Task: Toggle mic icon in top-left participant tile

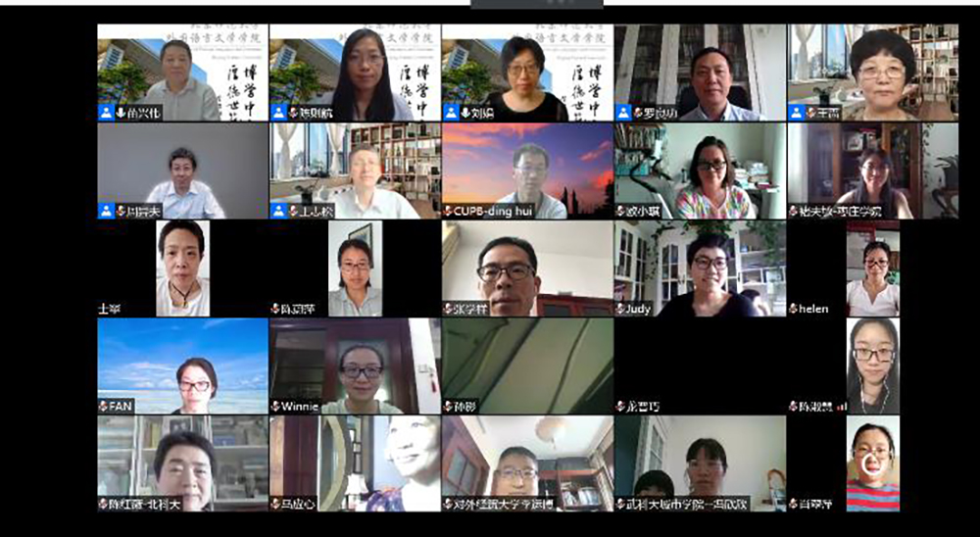Action: [x=121, y=113]
